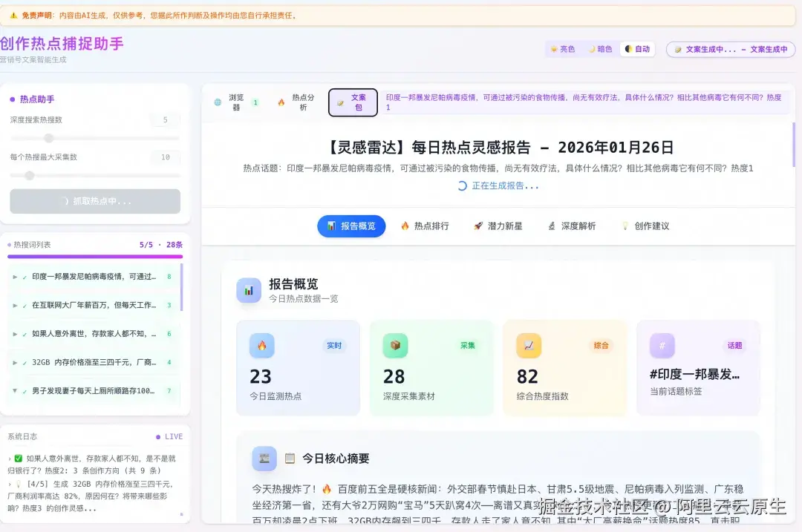
Task: Click the notepad icon in 文案包 tab
Action: click(341, 102)
